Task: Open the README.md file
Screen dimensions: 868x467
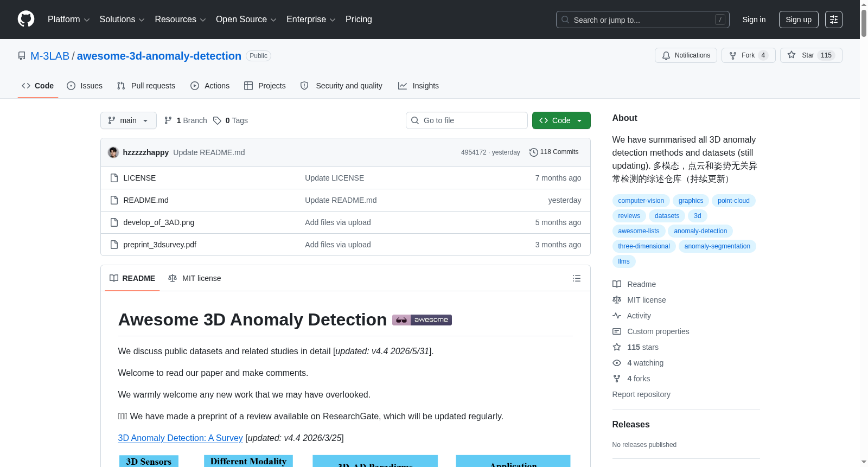Action: [146, 200]
